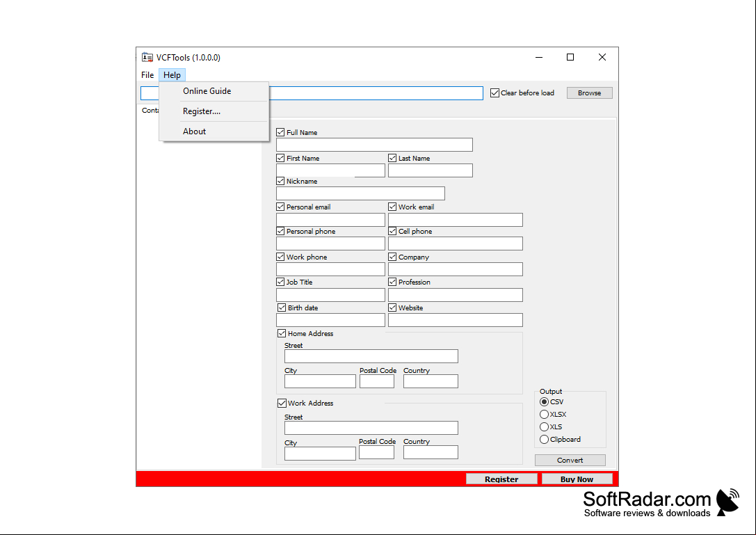Click the First Name text field
The width and height of the screenshot is (756, 535).
pyautogui.click(x=330, y=170)
